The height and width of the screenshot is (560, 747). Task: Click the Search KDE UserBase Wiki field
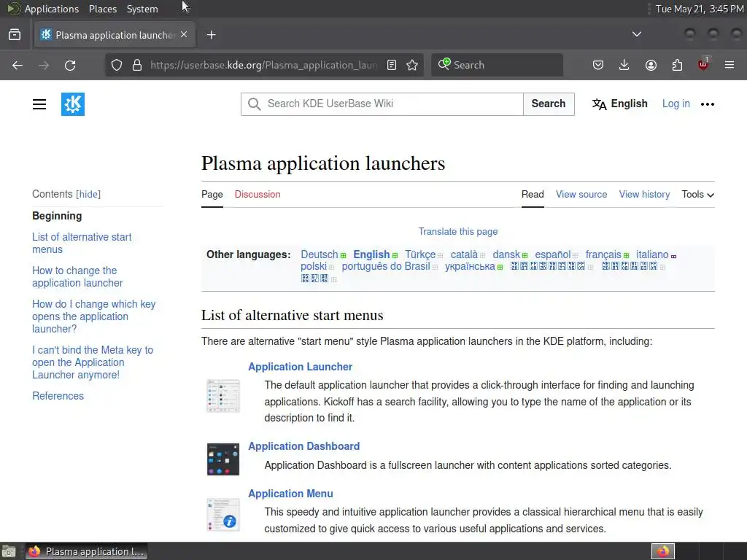(382, 104)
